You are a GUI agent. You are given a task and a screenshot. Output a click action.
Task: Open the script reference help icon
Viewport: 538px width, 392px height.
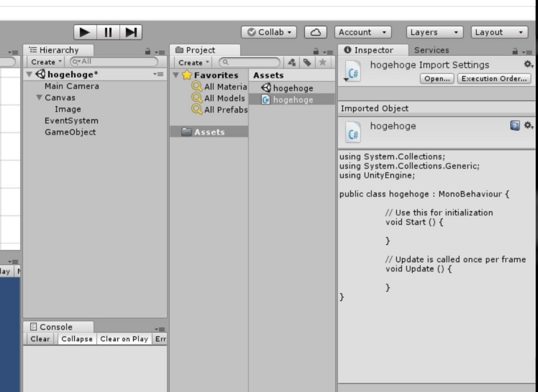(515, 126)
